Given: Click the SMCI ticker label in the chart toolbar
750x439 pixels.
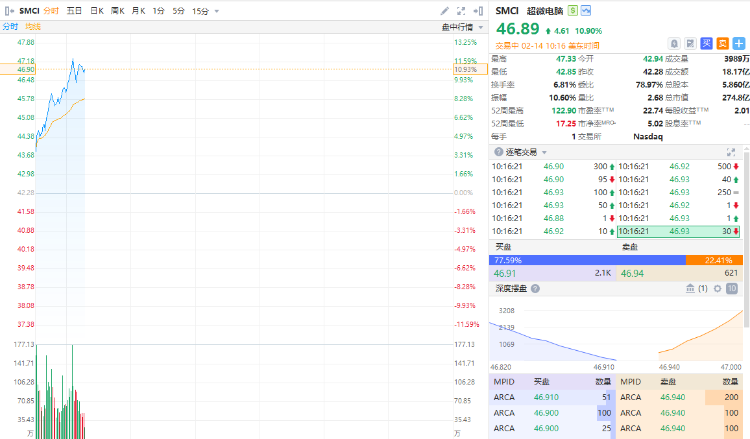Looking at the screenshot, I should tap(29, 11).
